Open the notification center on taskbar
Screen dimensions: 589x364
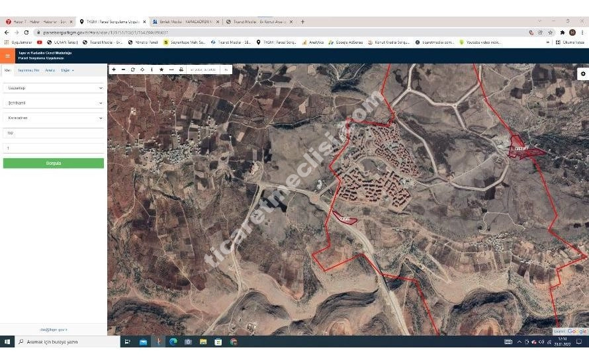[579, 341]
